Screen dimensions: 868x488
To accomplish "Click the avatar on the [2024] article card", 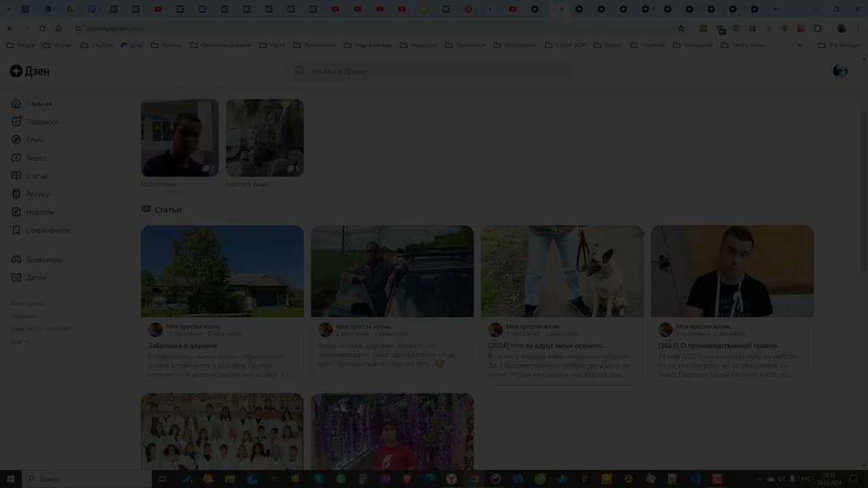I will coord(496,329).
